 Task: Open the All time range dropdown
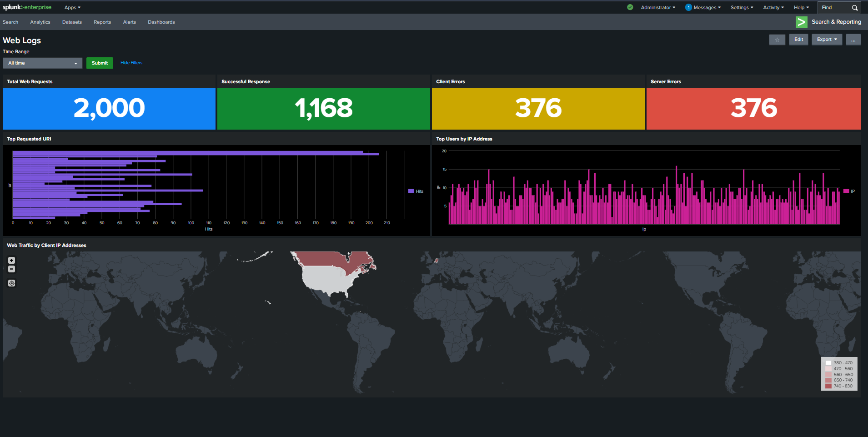click(x=42, y=63)
